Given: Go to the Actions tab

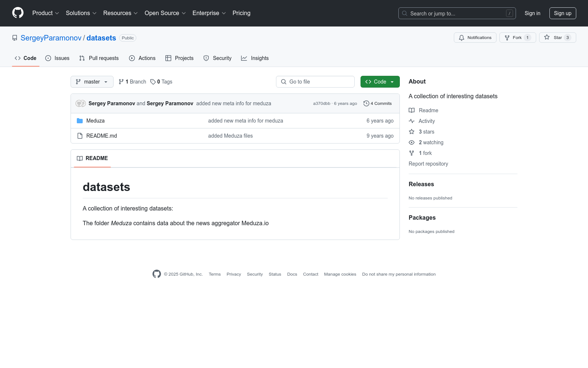Looking at the screenshot, I should [x=142, y=58].
